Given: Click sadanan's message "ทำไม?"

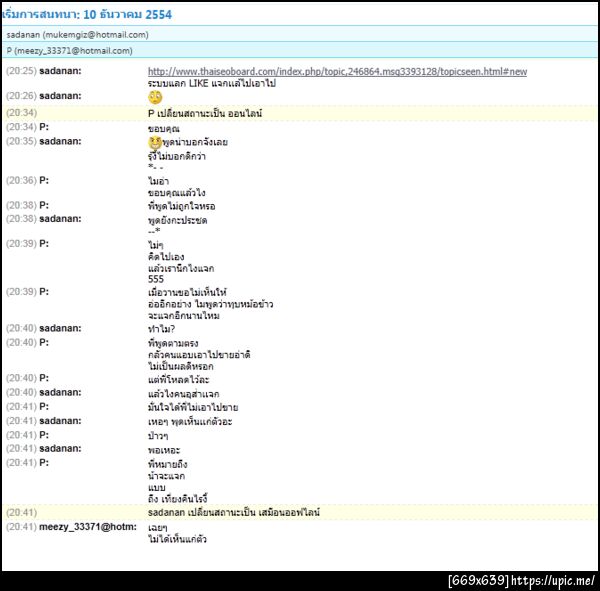Looking at the screenshot, I should pos(161,329).
